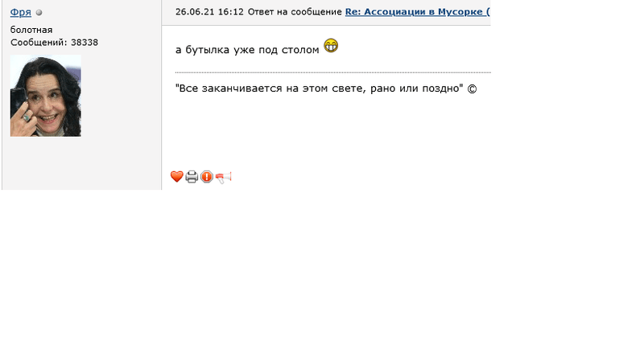644x361 pixels.
Task: Click the 'болотная' user title text
Action: click(31, 30)
